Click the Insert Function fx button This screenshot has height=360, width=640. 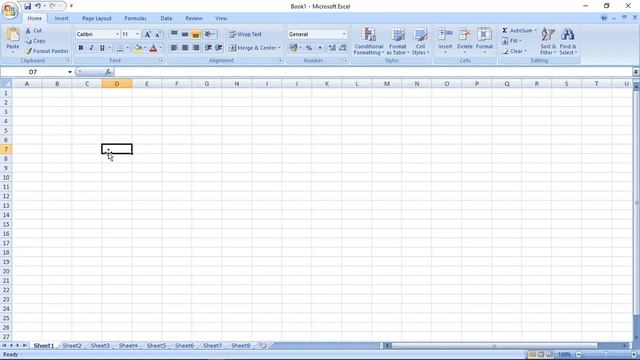(x=108, y=72)
